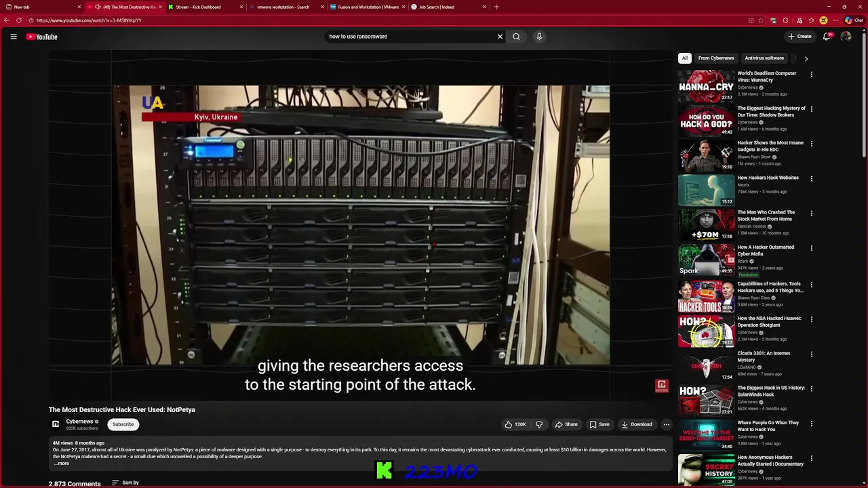Open YouTube notifications bell
Image resolution: width=868 pixels, height=488 pixels.
click(x=827, y=37)
